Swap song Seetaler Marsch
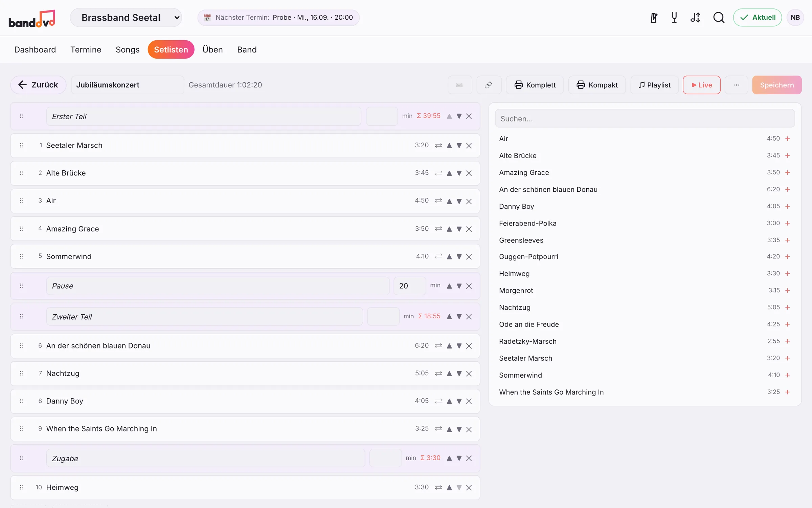Screen dimensions: 812x508 [438, 145]
